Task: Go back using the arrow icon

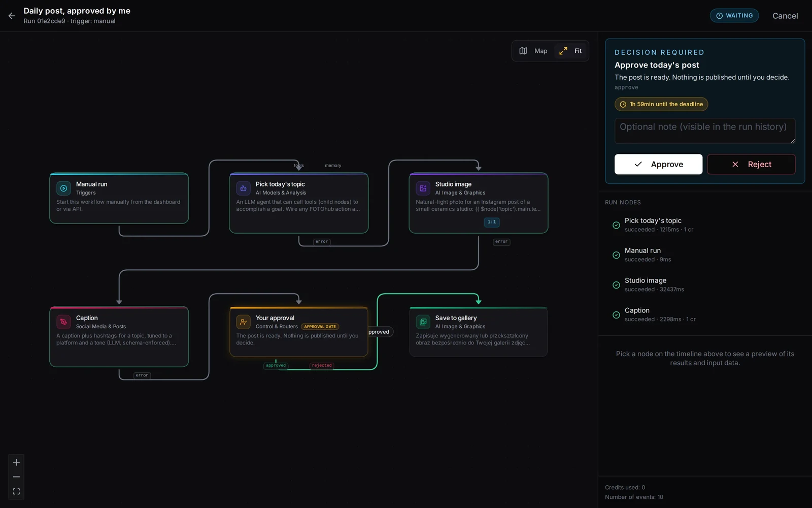Action: coord(12,16)
